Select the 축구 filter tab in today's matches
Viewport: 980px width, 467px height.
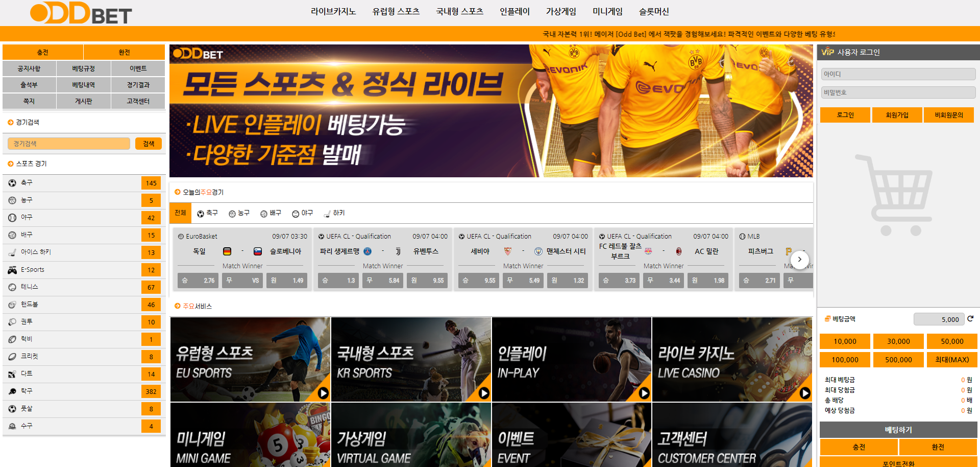tap(207, 213)
